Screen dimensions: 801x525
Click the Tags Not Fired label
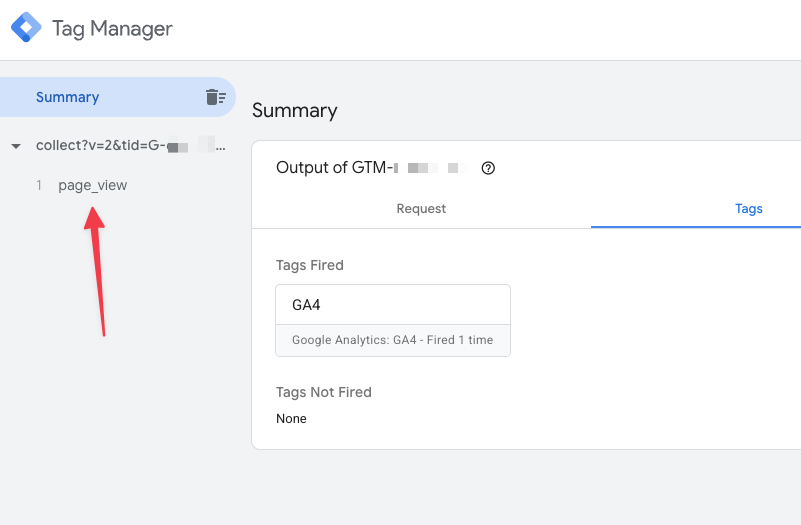tap(324, 392)
